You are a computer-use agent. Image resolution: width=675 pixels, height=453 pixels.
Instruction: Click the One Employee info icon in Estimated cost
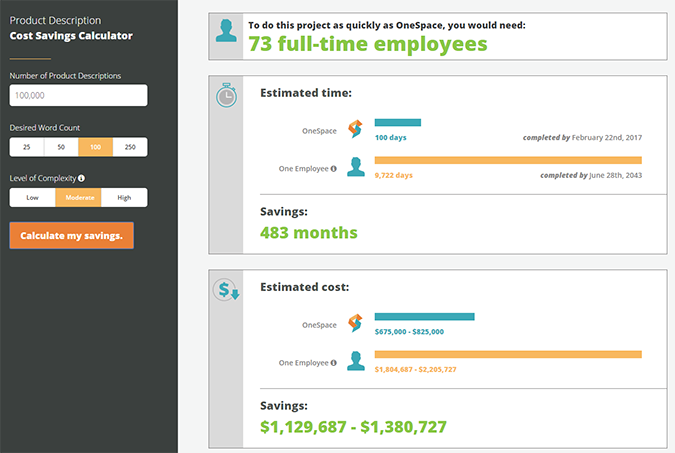click(334, 363)
